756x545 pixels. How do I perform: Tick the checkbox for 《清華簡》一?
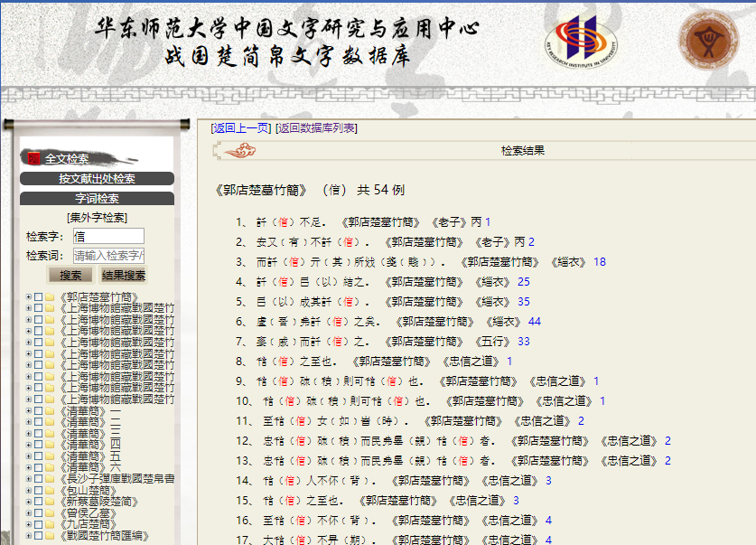tap(39, 411)
